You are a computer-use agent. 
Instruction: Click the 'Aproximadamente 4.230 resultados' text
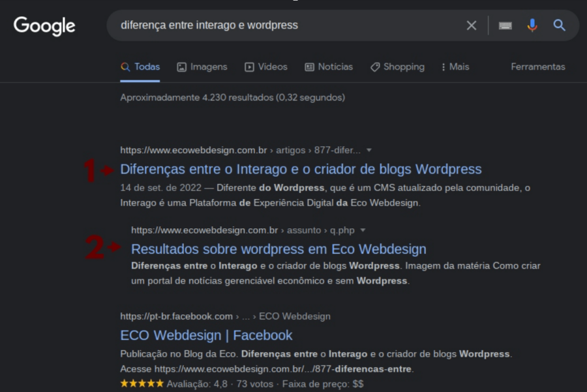232,98
